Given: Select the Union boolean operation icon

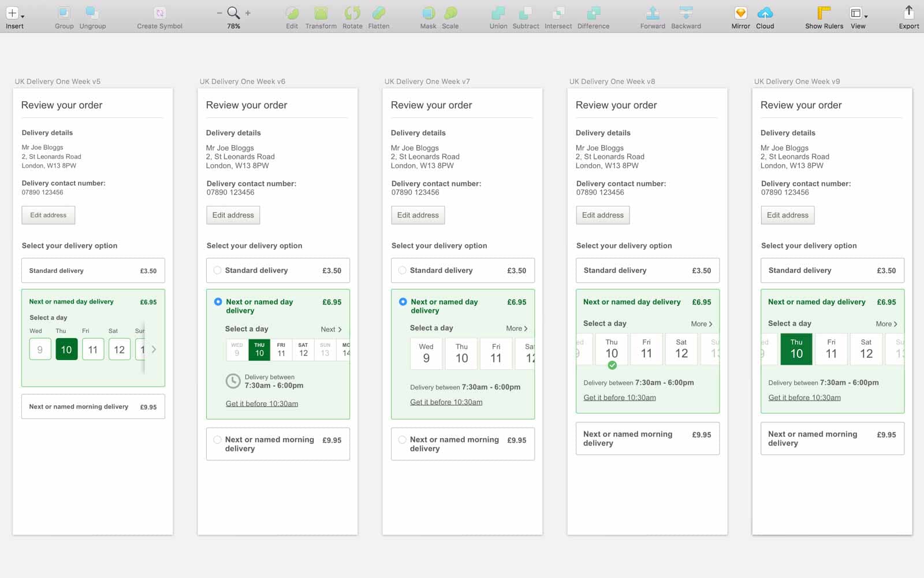Looking at the screenshot, I should point(498,13).
